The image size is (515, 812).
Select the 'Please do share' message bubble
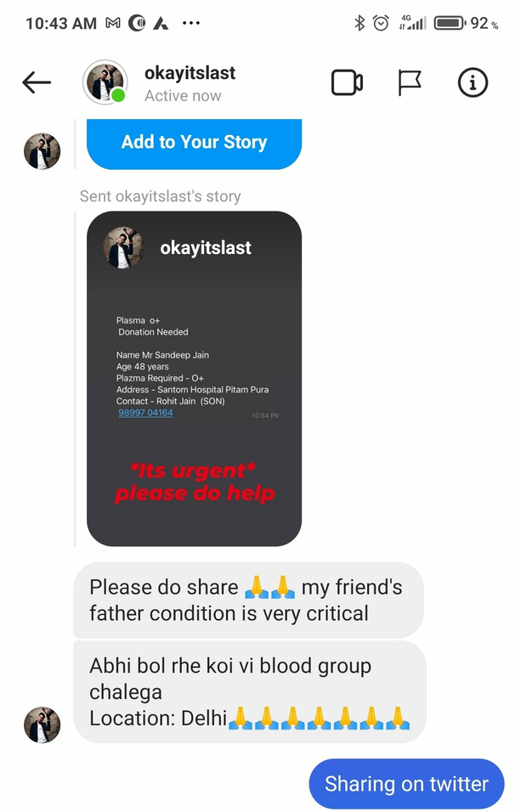pyautogui.click(x=248, y=601)
